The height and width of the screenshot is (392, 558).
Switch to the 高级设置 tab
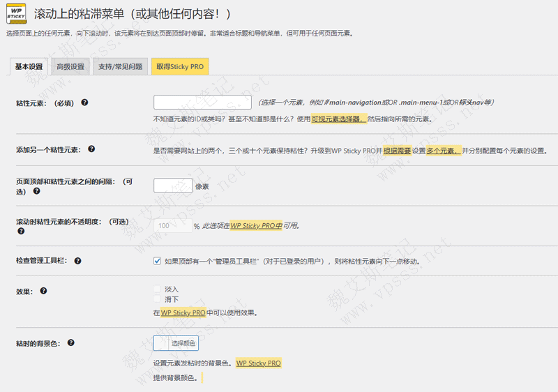coord(70,66)
